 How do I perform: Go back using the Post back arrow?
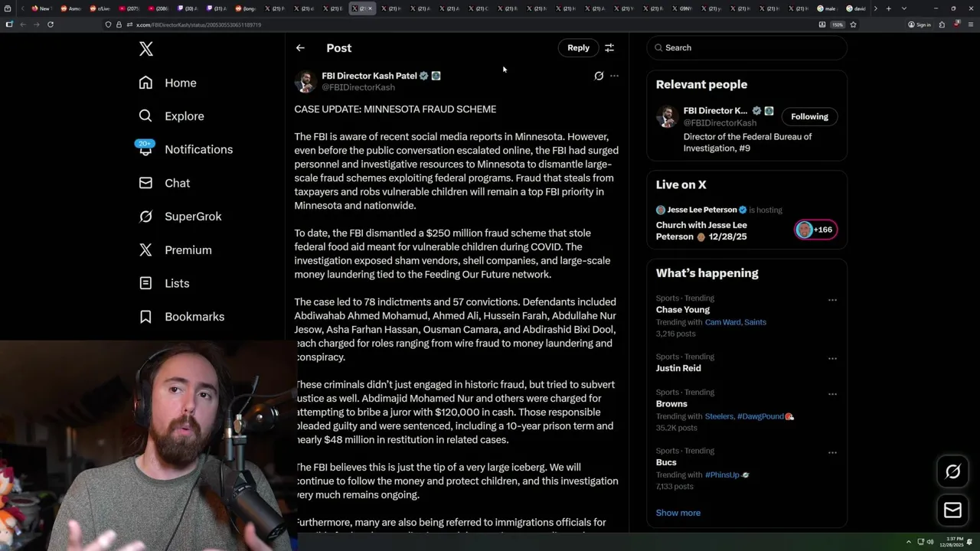[300, 47]
